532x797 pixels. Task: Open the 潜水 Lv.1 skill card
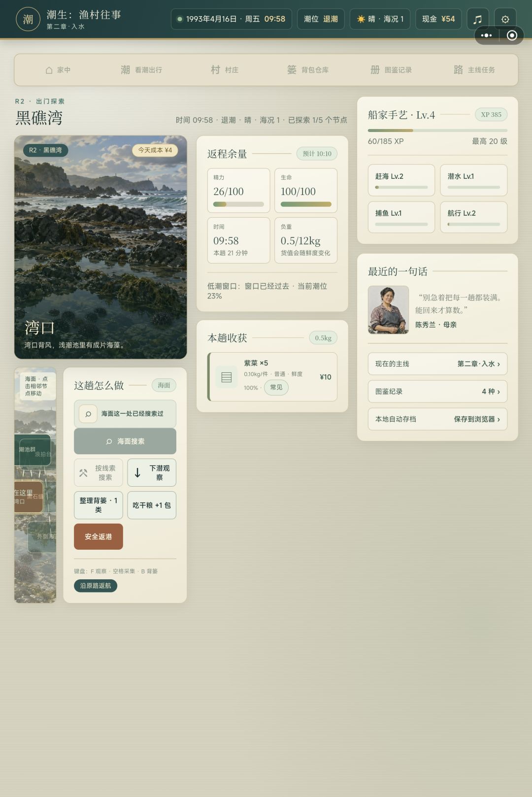[474, 180]
